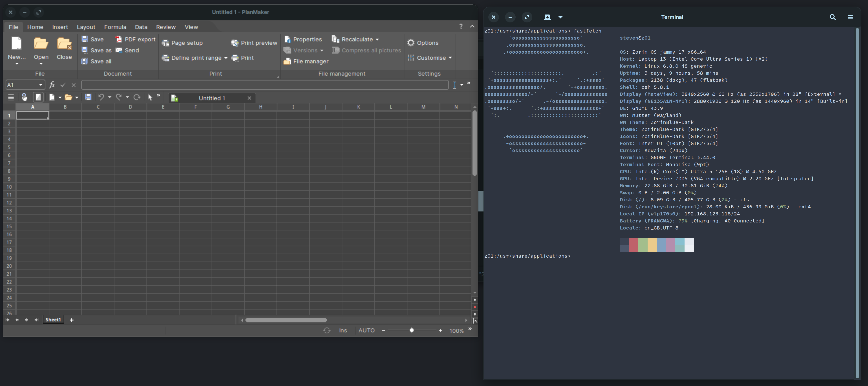Click the fx insert function icon
The height and width of the screenshot is (386, 868).
(51, 85)
